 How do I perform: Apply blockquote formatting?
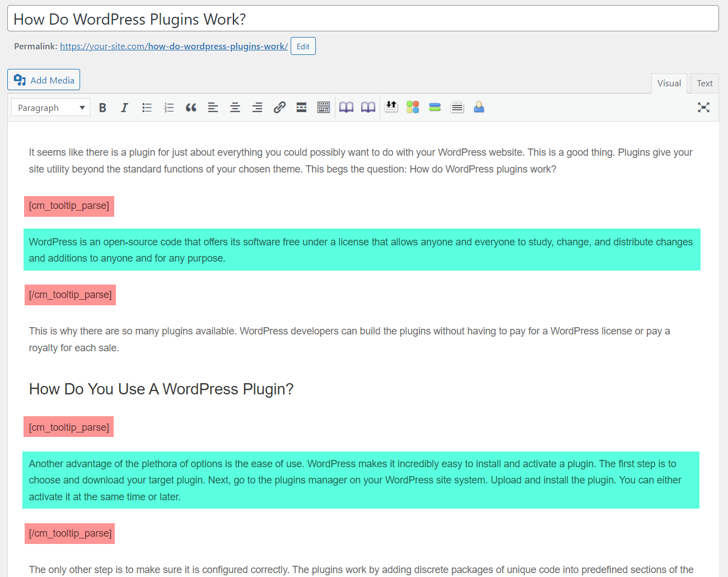click(x=191, y=108)
